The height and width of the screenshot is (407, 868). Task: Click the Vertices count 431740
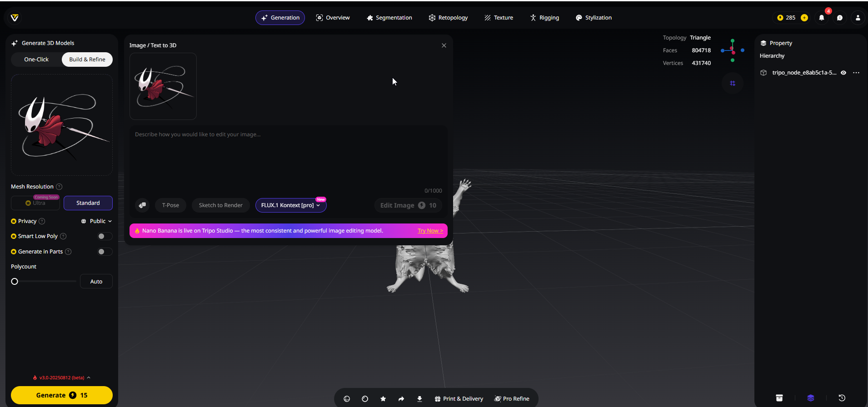[701, 63]
